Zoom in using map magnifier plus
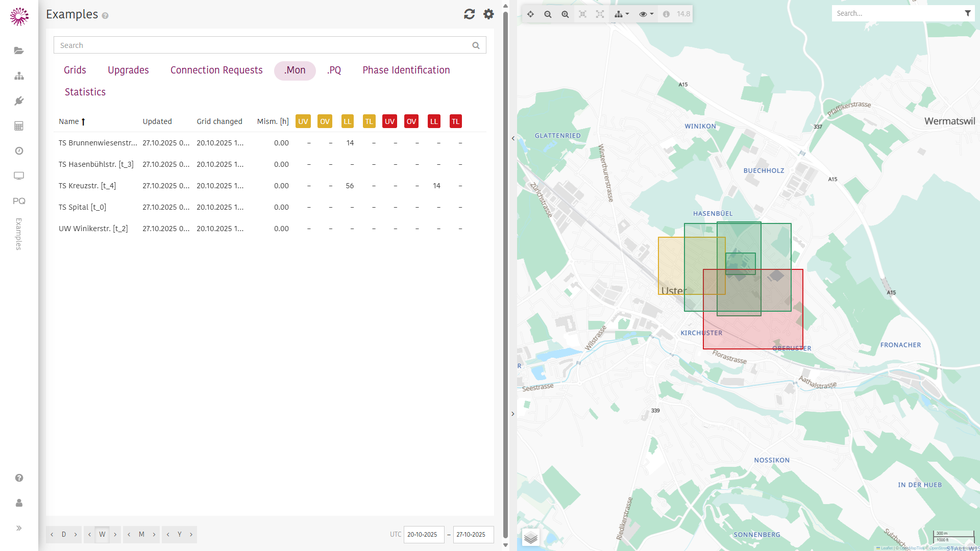Viewport: 980px width, 551px height. pyautogui.click(x=565, y=14)
